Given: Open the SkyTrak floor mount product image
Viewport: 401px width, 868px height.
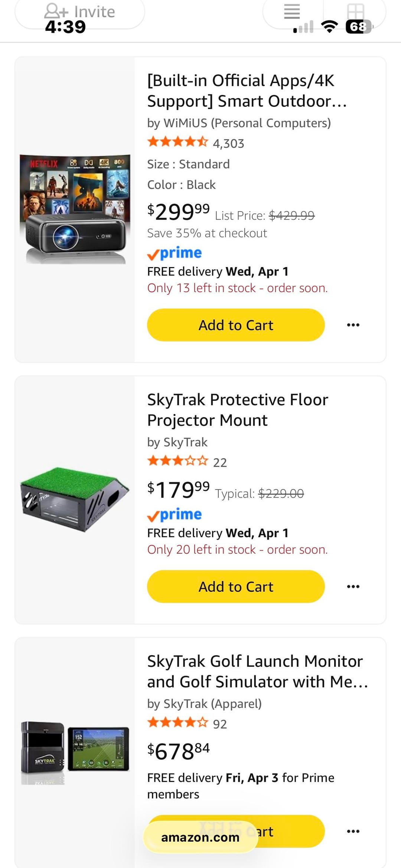Looking at the screenshot, I should (75, 500).
